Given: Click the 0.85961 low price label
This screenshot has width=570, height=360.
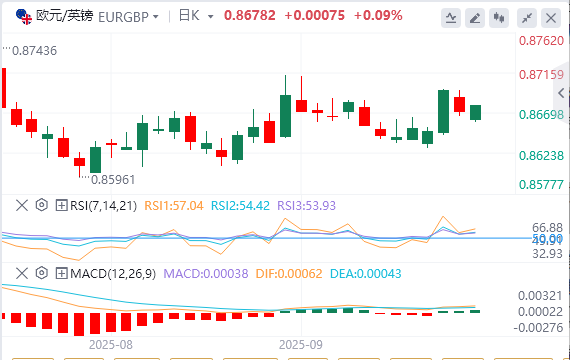Looking at the screenshot, I should click(113, 180).
